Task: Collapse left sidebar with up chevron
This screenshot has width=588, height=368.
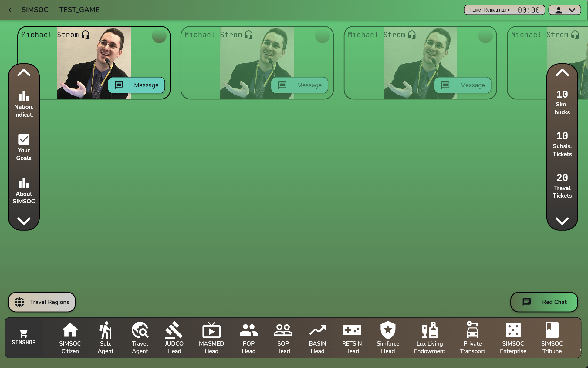Action: (x=24, y=73)
